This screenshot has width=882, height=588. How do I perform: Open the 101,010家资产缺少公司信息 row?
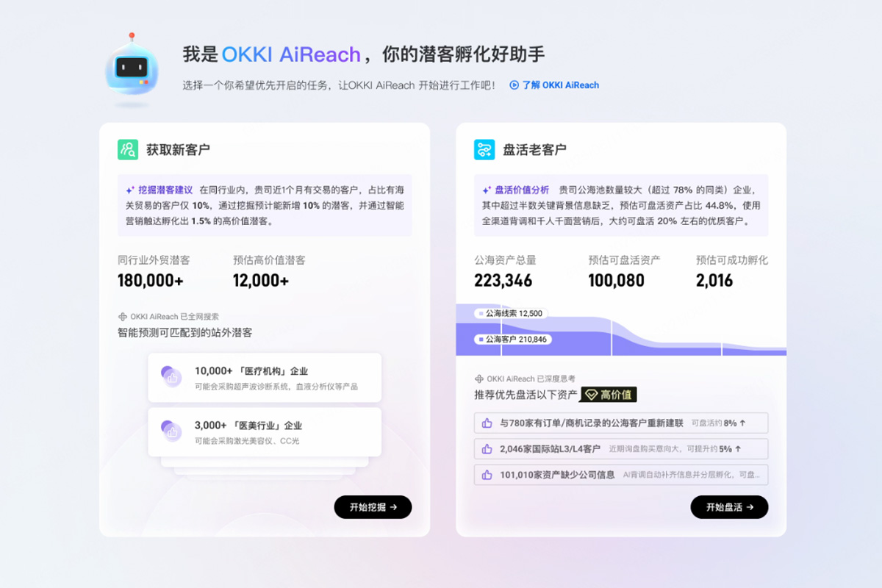click(621, 475)
